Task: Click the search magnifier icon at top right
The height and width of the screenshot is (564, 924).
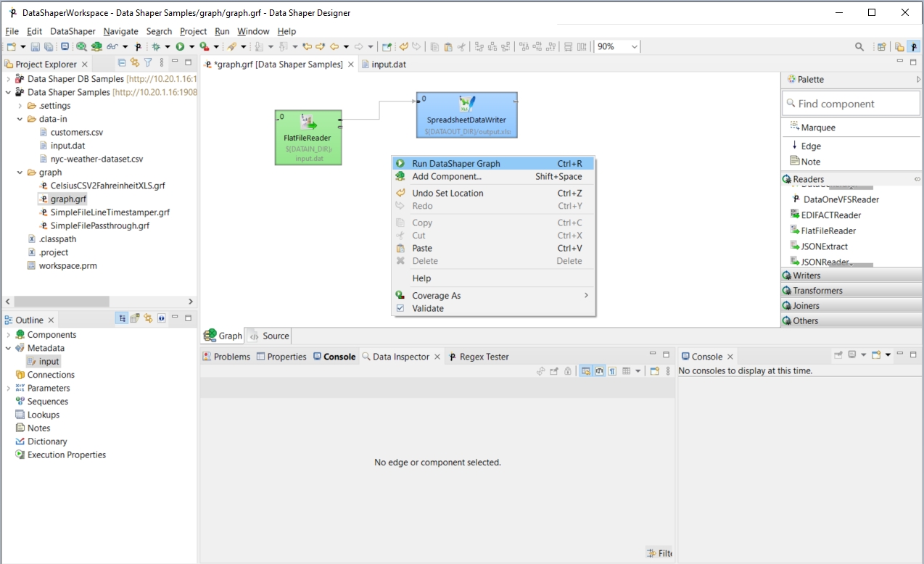Action: pos(859,46)
